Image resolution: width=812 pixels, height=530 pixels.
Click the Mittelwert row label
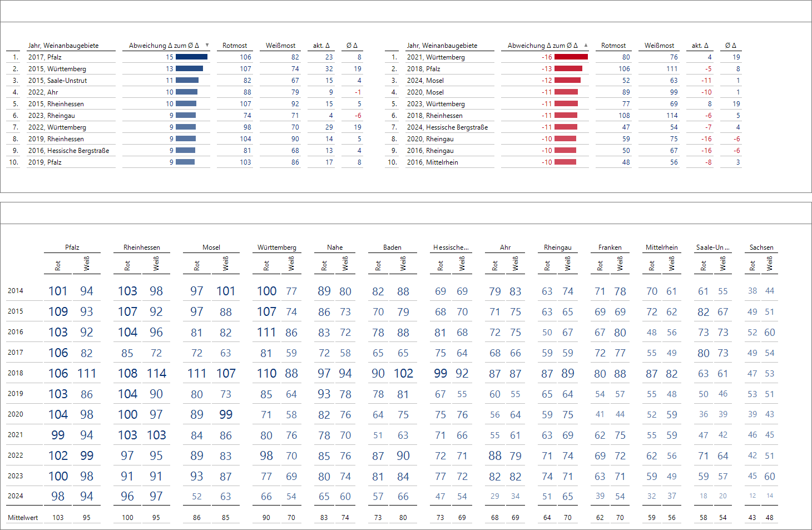pyautogui.click(x=23, y=518)
